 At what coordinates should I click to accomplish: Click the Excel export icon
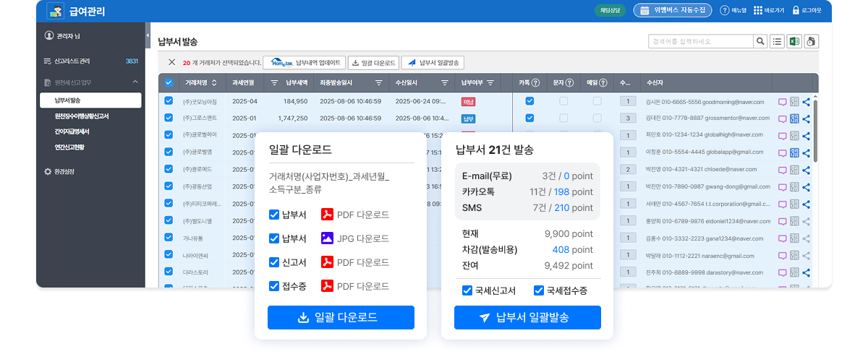(794, 41)
